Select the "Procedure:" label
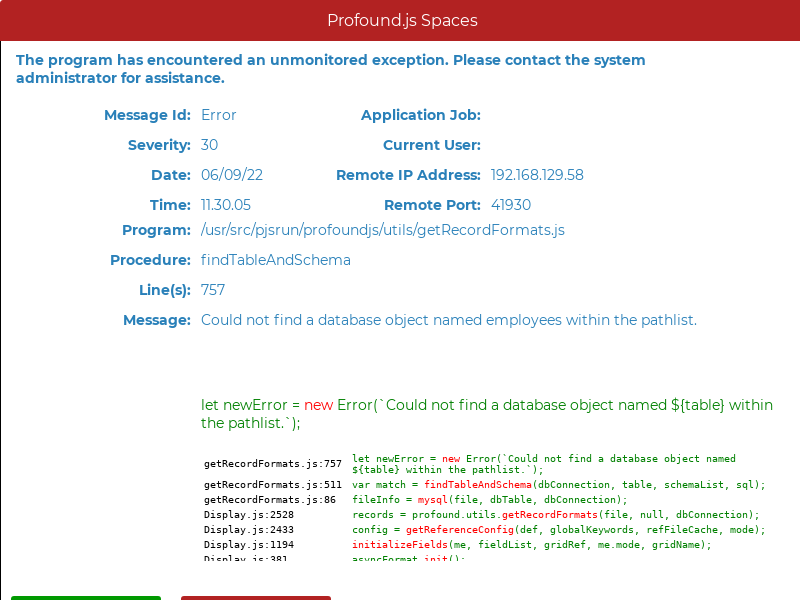This screenshot has width=800, height=600. 151,260
